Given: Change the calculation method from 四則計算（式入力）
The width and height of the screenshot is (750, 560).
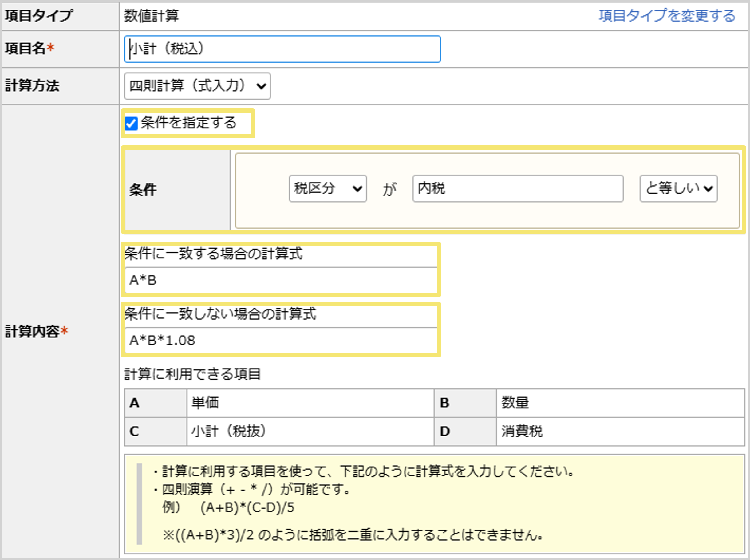Looking at the screenshot, I should (x=196, y=86).
